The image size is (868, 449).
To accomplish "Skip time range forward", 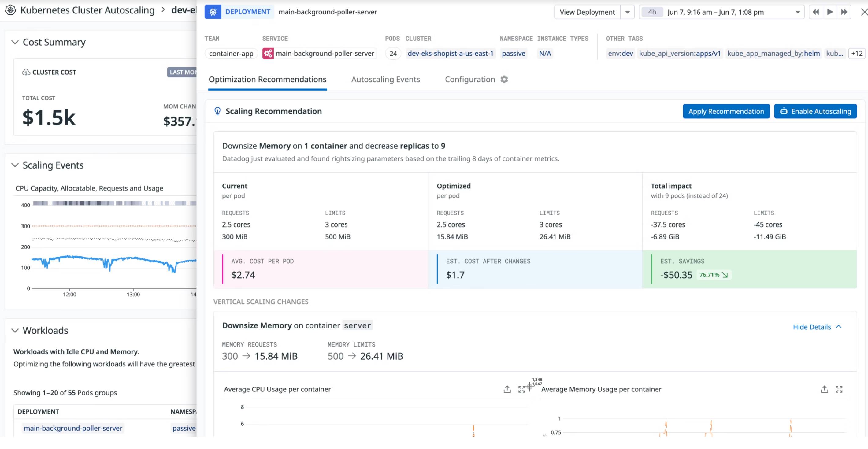I will [844, 12].
